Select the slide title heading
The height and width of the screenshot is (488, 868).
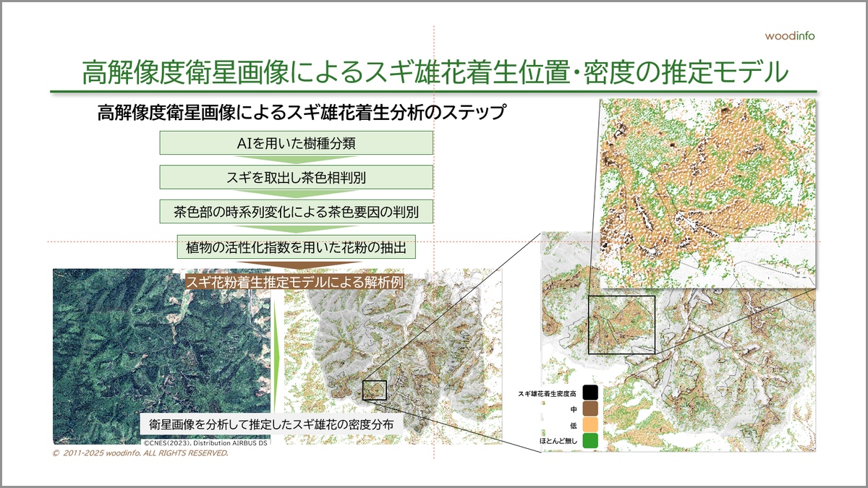434,71
